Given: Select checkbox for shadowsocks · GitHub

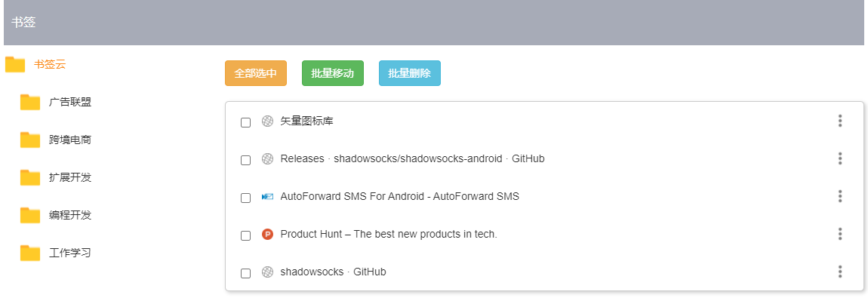Looking at the screenshot, I should (x=246, y=273).
